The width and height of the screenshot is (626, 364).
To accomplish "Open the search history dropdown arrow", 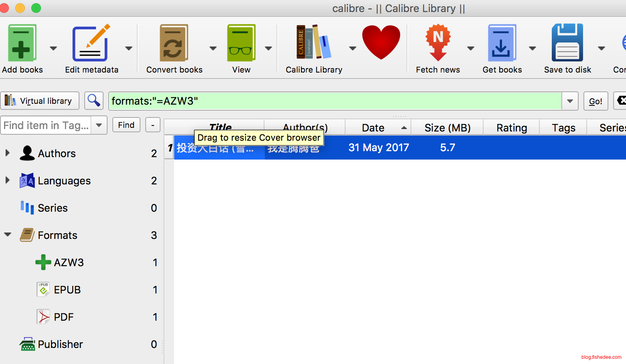I will click(570, 101).
